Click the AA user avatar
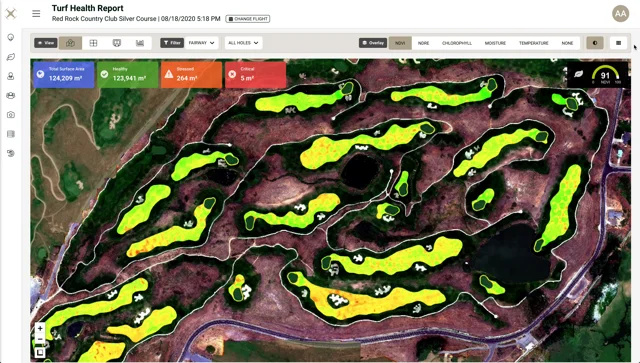 pos(620,13)
